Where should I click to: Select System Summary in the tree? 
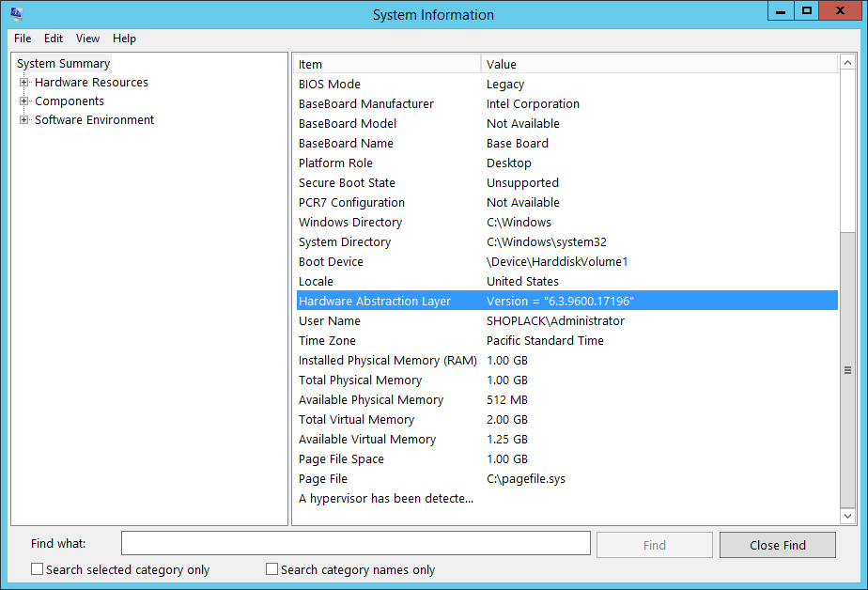[63, 64]
